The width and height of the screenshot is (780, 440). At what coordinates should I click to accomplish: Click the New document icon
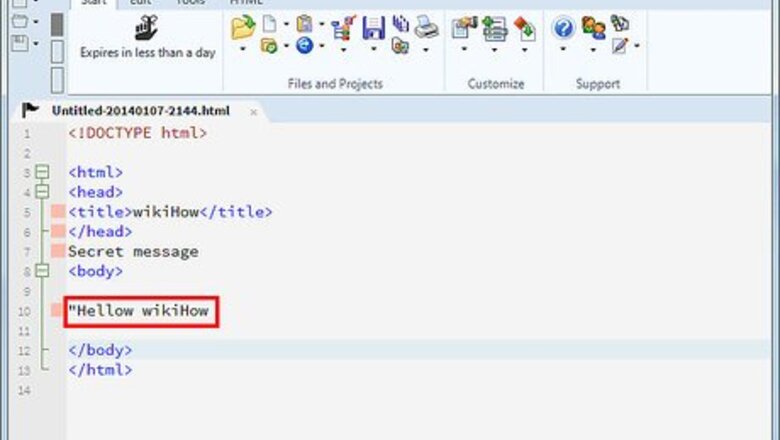pyautogui.click(x=270, y=25)
